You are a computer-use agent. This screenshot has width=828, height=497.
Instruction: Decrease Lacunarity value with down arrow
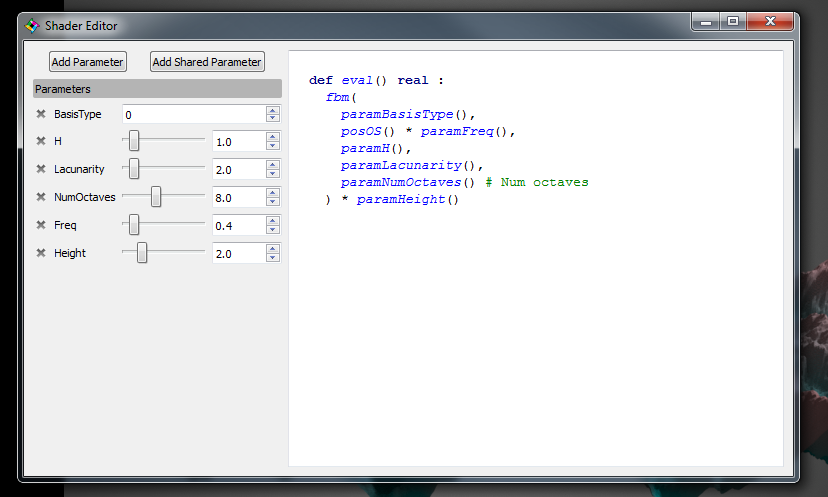tap(272, 173)
